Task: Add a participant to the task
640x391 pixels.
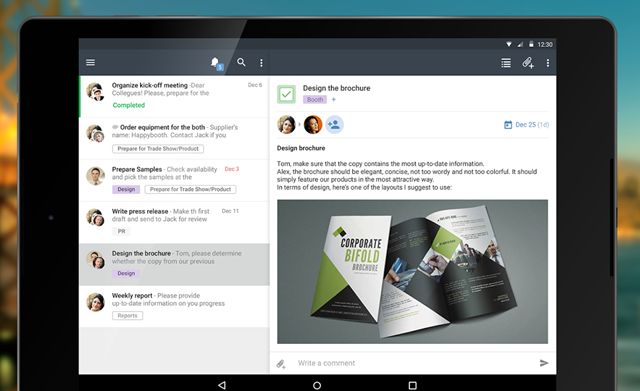Action: click(x=334, y=124)
